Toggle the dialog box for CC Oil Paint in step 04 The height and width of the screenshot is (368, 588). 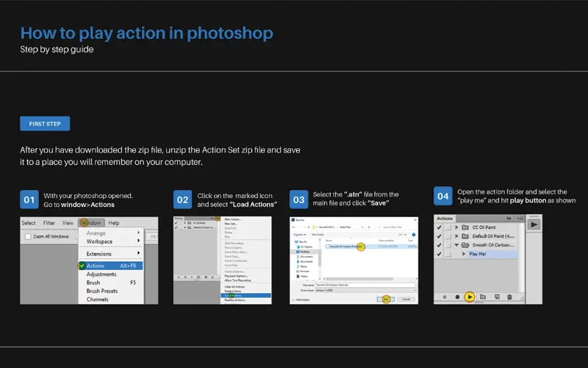pyautogui.click(x=448, y=227)
